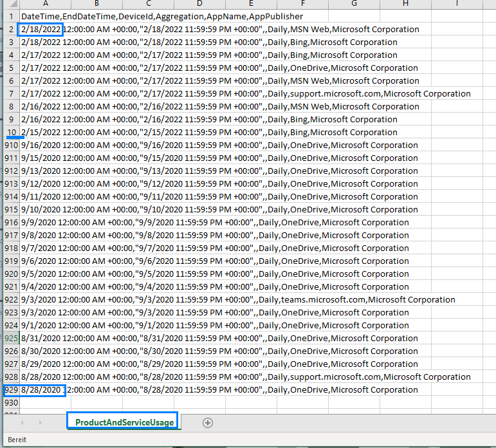Click 2/17/2022 support.microsoft.com row cell
The image size is (496, 448).
pos(246,94)
